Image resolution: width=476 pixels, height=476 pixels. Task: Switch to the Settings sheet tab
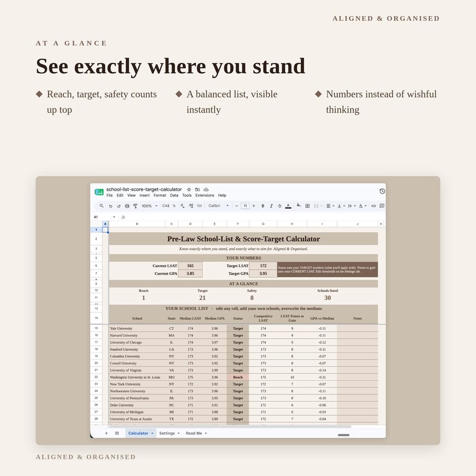pos(167,433)
